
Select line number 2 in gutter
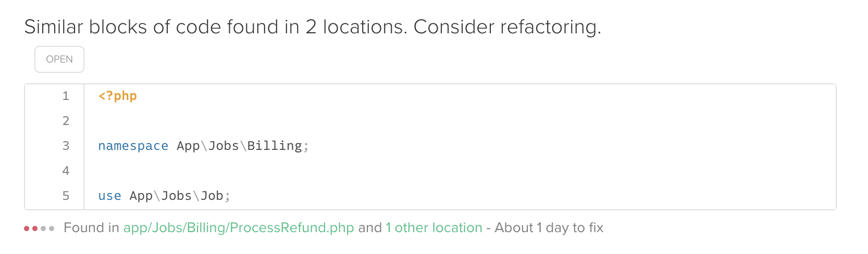(66, 121)
